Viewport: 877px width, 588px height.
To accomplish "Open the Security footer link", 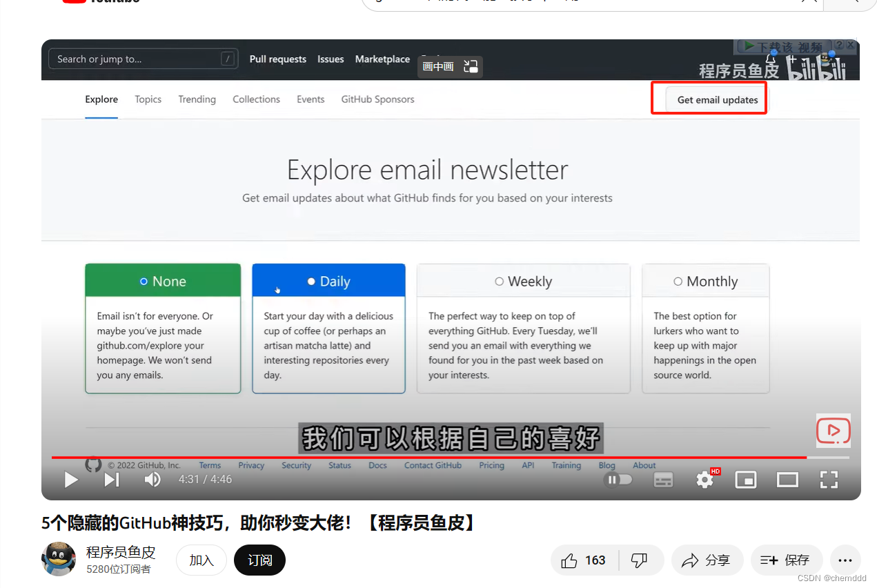I will pyautogui.click(x=297, y=465).
